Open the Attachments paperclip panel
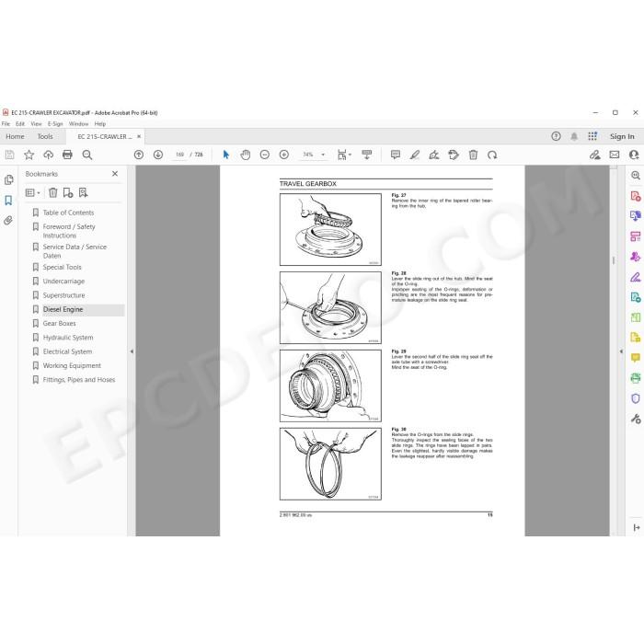644x644 pixels. coord(8,221)
